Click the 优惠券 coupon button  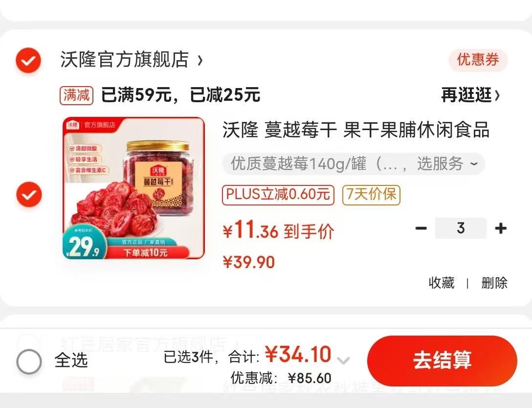click(x=478, y=60)
